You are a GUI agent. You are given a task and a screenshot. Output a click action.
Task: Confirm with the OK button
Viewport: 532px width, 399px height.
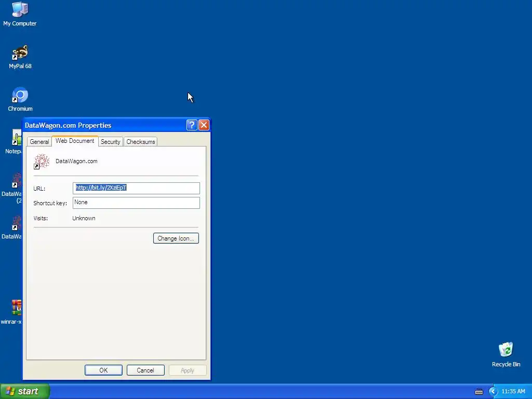(103, 370)
